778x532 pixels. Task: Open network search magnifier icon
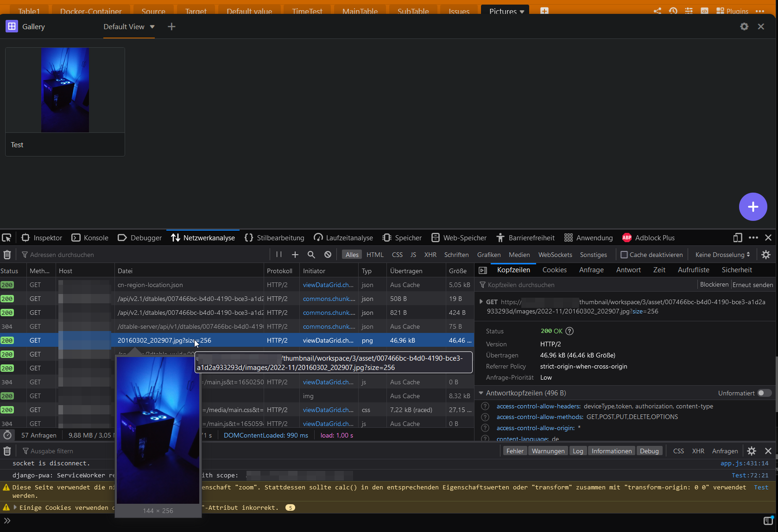click(311, 255)
